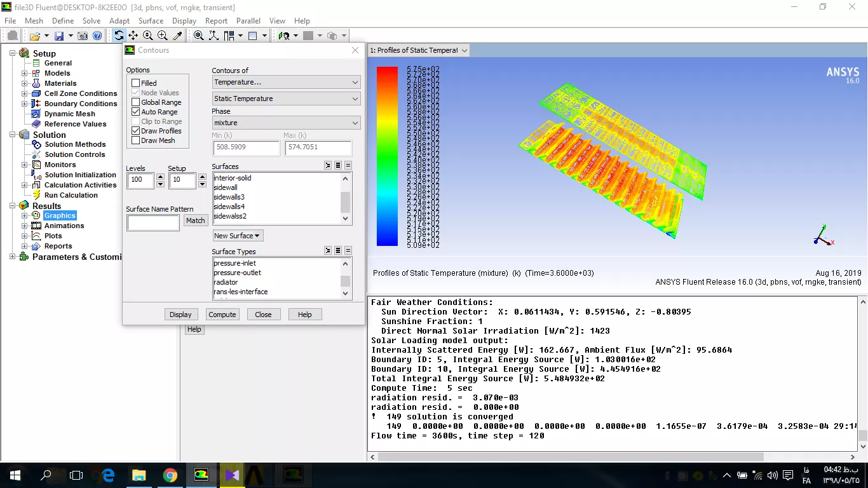Select the probe (eyedropper) tool
The height and width of the screenshot is (488, 868).
[x=178, y=36]
